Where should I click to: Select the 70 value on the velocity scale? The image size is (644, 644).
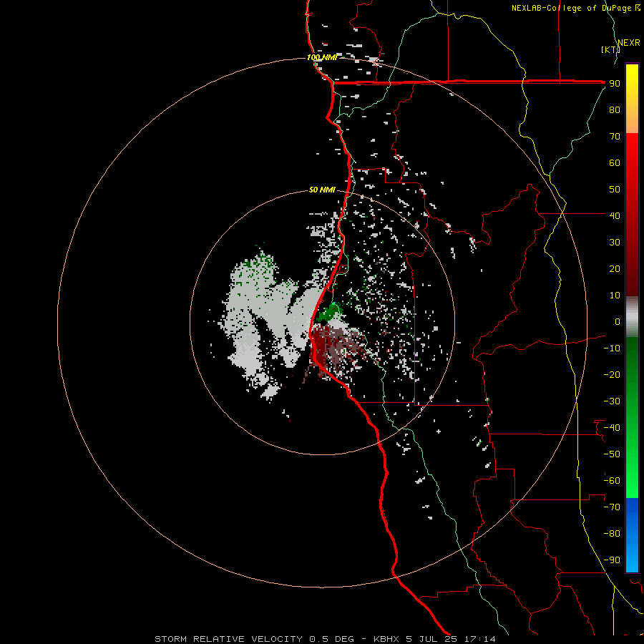[x=615, y=137]
